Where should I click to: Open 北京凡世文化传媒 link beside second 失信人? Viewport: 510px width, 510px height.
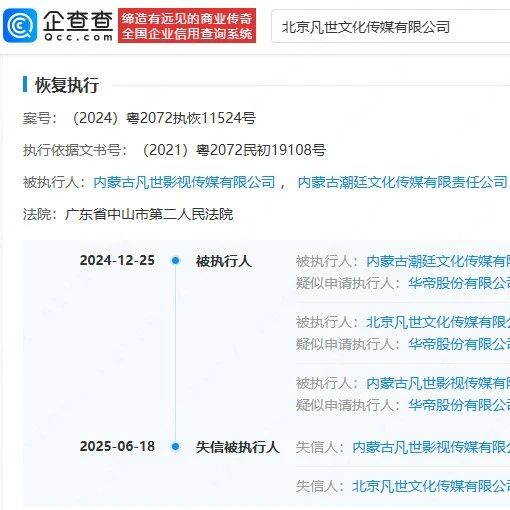pos(431,486)
